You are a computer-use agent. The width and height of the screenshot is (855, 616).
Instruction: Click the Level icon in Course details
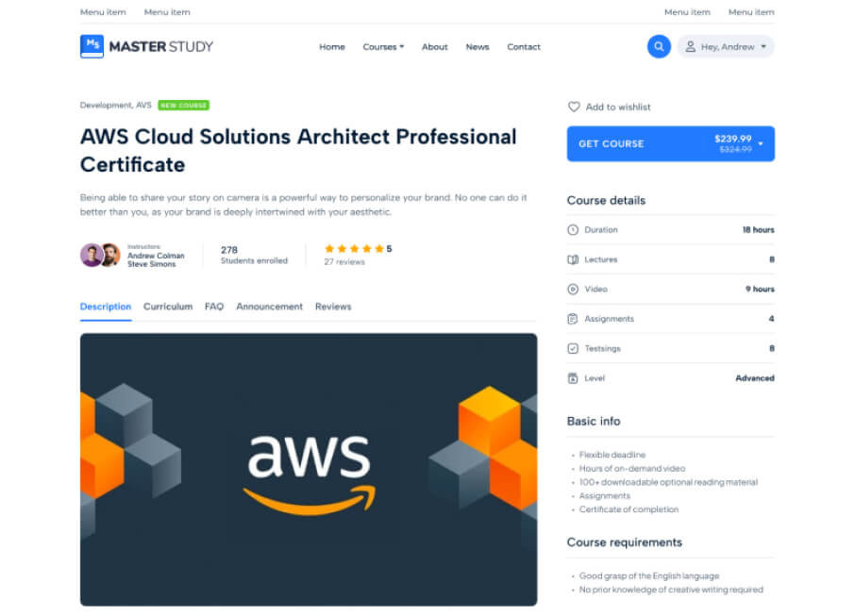point(573,378)
